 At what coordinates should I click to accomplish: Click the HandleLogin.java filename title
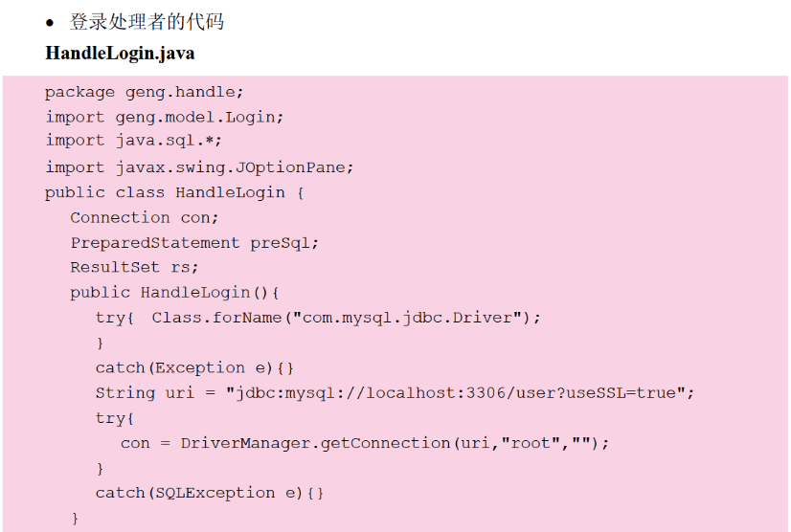click(x=120, y=54)
